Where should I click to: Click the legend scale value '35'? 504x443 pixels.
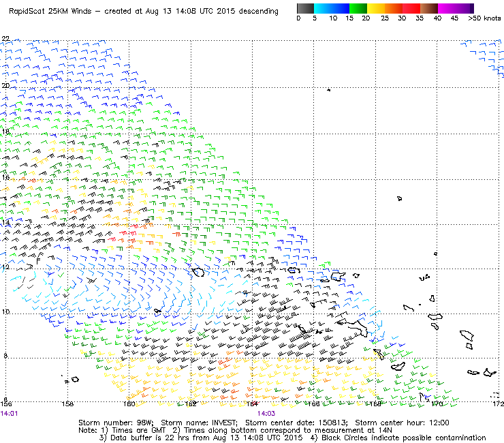pos(420,18)
